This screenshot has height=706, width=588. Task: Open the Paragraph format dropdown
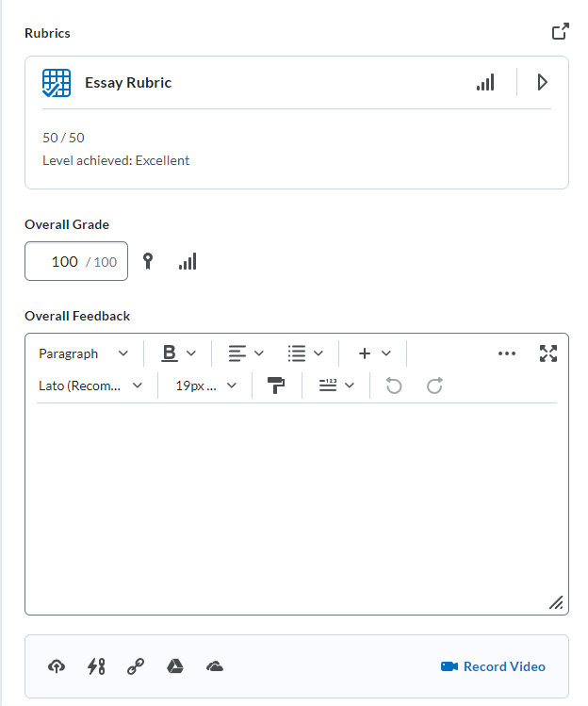(84, 353)
